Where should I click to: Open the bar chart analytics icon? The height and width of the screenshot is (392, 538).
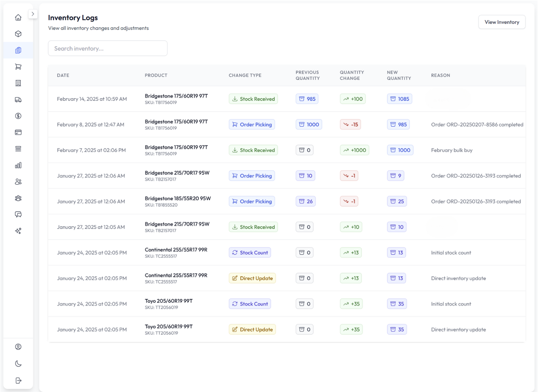coord(18,165)
